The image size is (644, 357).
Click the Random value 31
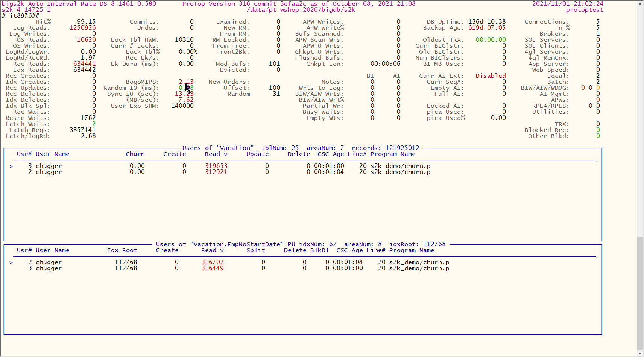click(x=276, y=94)
